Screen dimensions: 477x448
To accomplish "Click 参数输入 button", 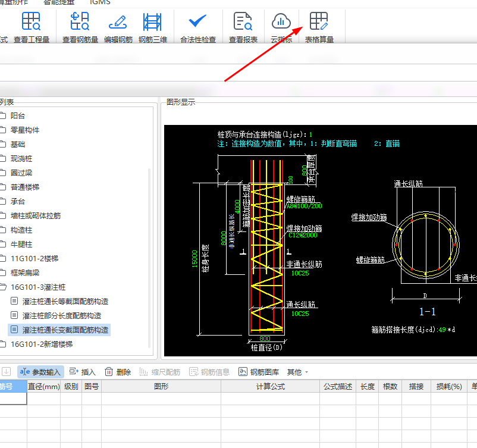I will (40, 372).
